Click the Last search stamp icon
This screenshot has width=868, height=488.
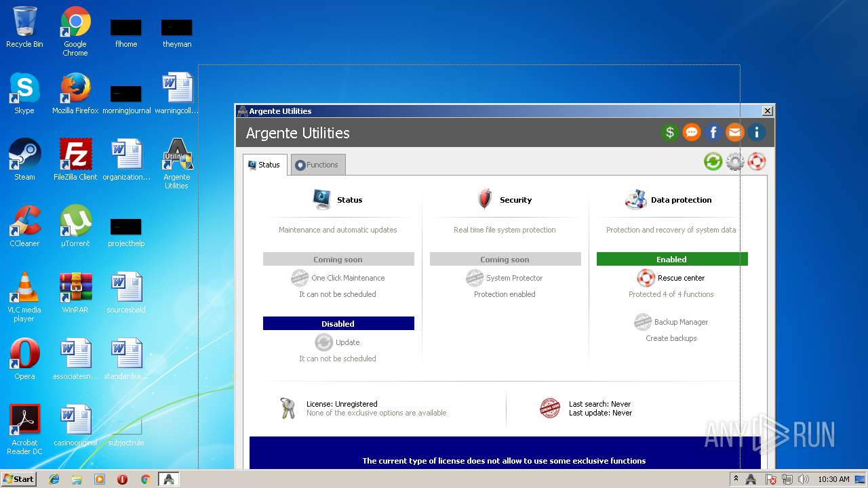(x=550, y=408)
